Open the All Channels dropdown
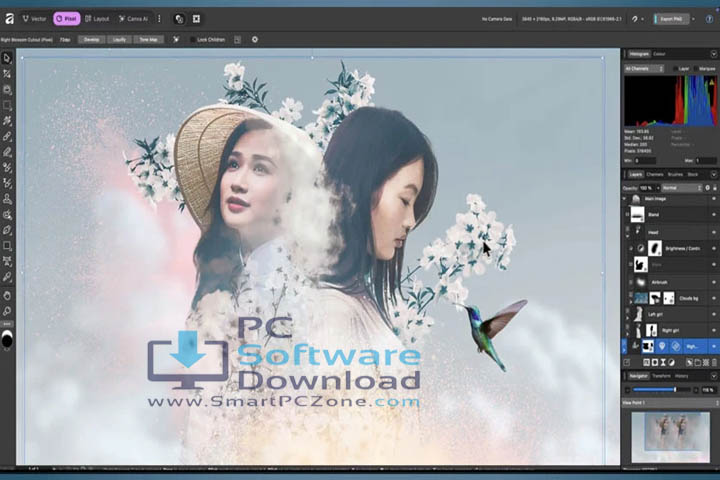The height and width of the screenshot is (480, 720). [x=644, y=68]
